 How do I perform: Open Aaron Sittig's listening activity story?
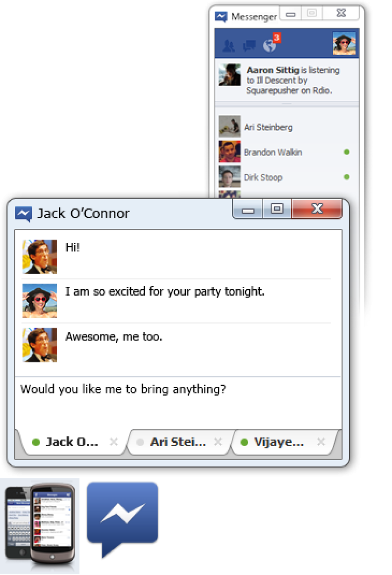(287, 80)
